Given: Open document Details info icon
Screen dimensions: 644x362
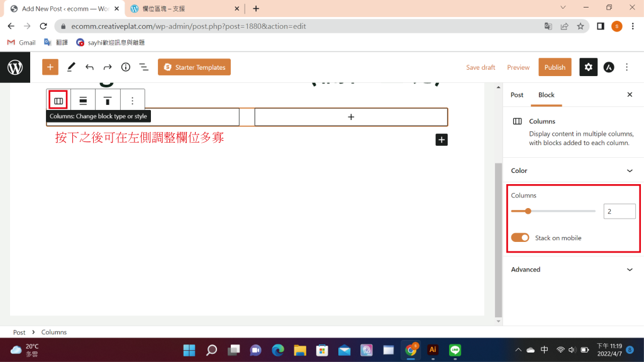Looking at the screenshot, I should tap(126, 67).
